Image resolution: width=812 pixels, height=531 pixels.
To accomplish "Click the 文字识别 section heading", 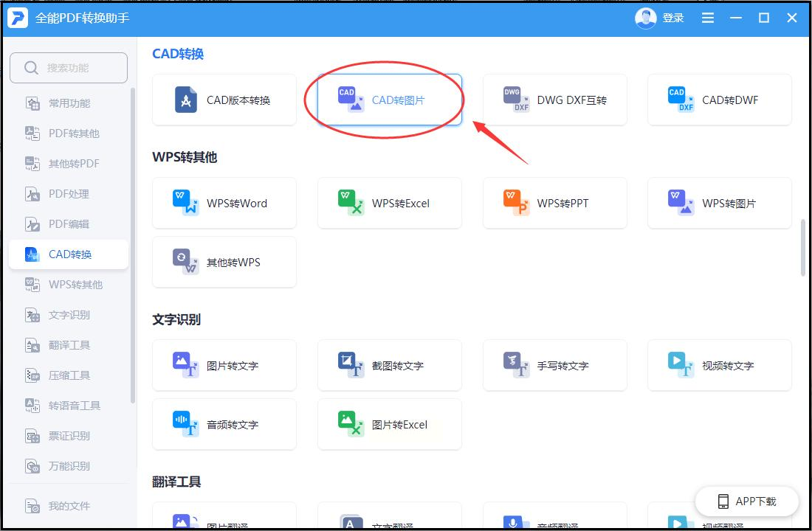I will (x=176, y=319).
